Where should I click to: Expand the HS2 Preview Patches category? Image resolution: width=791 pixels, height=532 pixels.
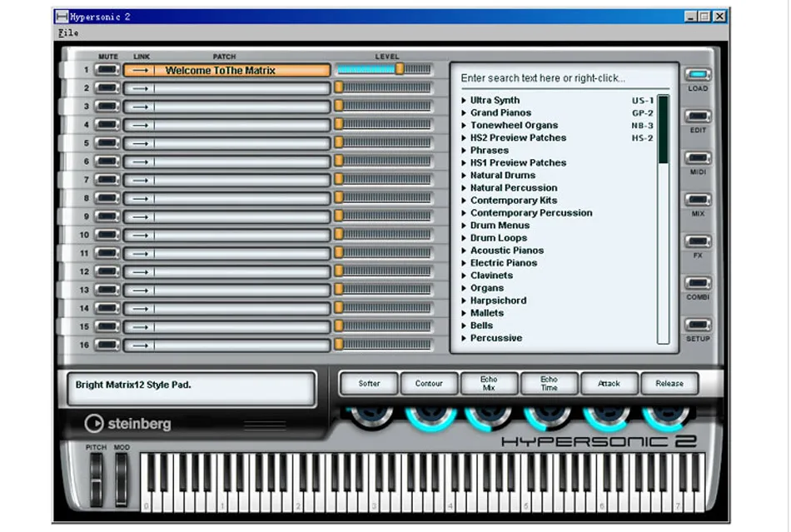[464, 137]
